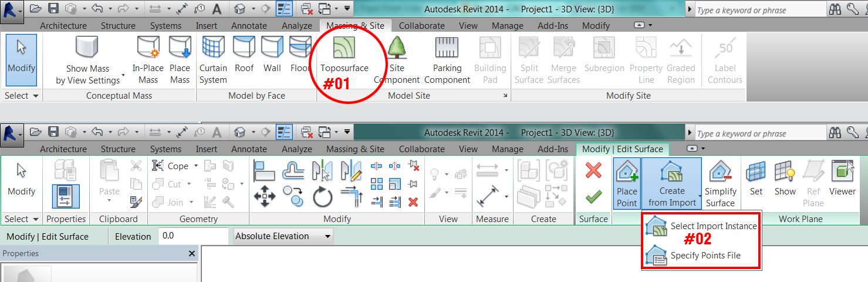Image resolution: width=868 pixels, height=282 pixels.
Task: Click the Roof by face tool
Action: click(244, 54)
